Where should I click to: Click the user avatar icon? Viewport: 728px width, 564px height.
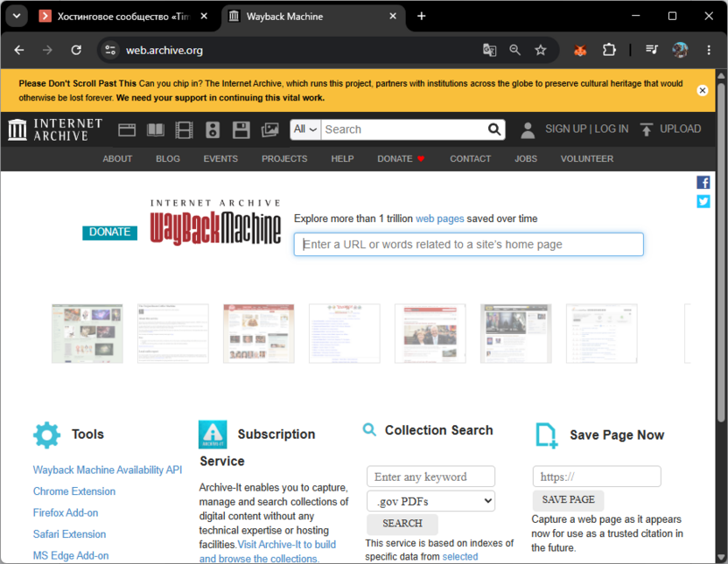528,130
